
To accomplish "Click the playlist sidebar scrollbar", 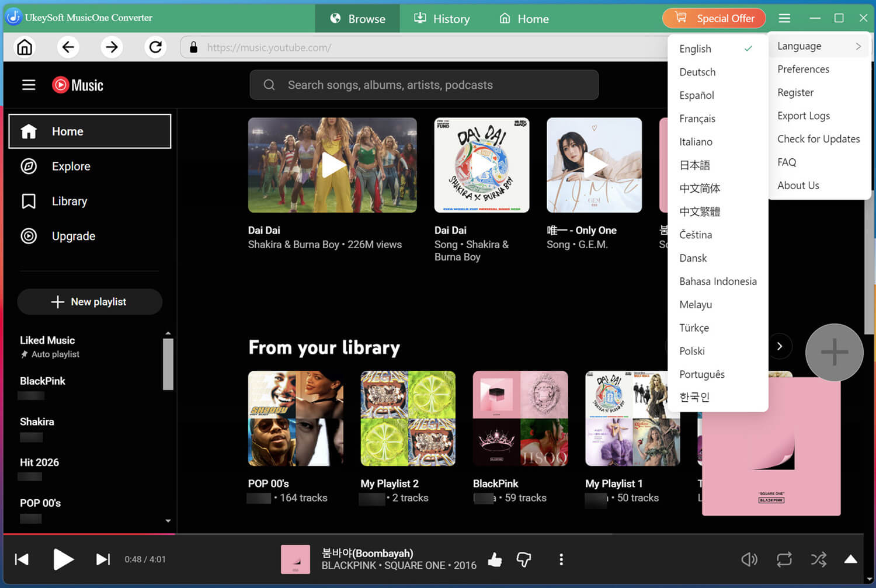I will [x=168, y=364].
